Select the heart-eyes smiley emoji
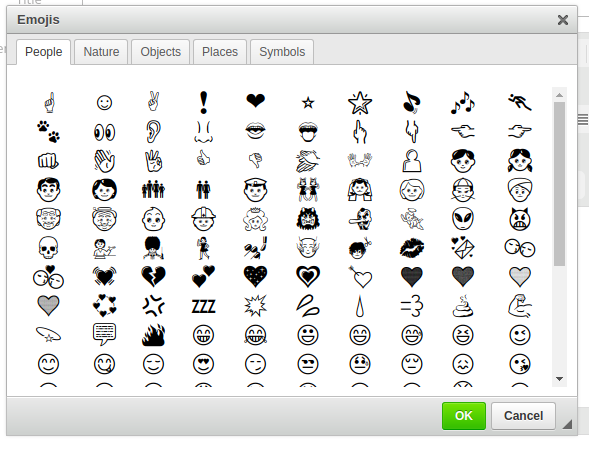The image size is (589, 449). [203, 364]
